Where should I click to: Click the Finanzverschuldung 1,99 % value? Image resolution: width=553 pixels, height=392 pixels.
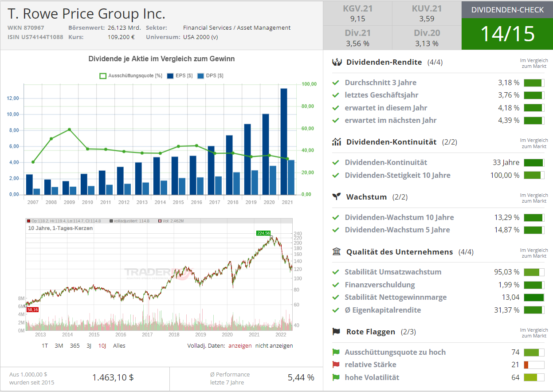(x=509, y=285)
